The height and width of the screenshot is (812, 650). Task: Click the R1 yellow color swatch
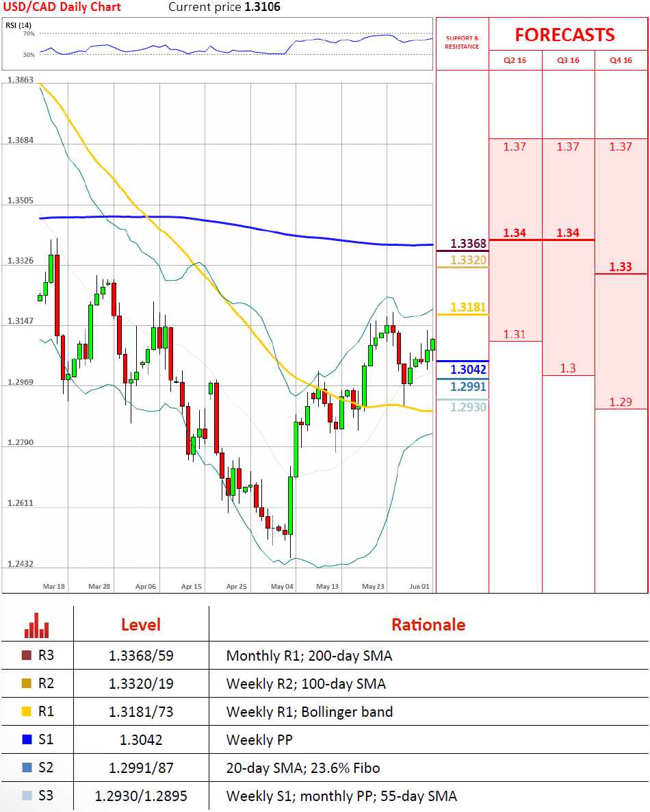(27, 711)
